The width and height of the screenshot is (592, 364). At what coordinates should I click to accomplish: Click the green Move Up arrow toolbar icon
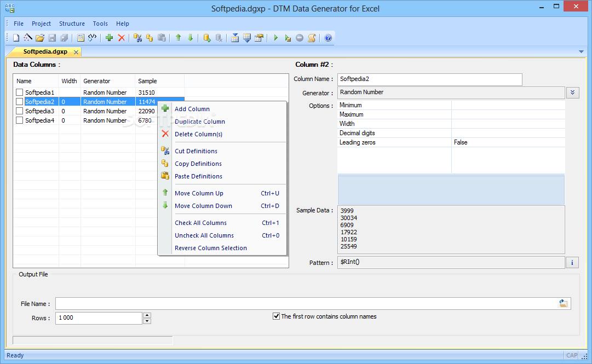(178, 38)
